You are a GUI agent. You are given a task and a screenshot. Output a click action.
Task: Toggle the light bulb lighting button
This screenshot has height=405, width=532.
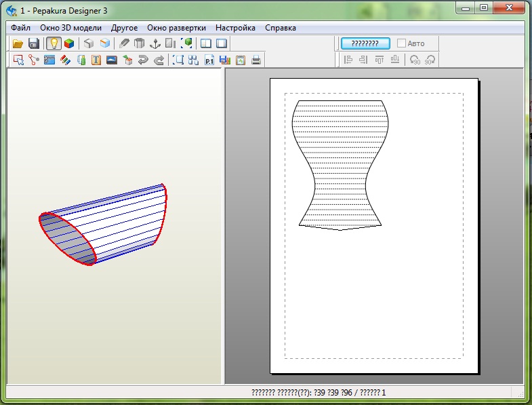[54, 43]
